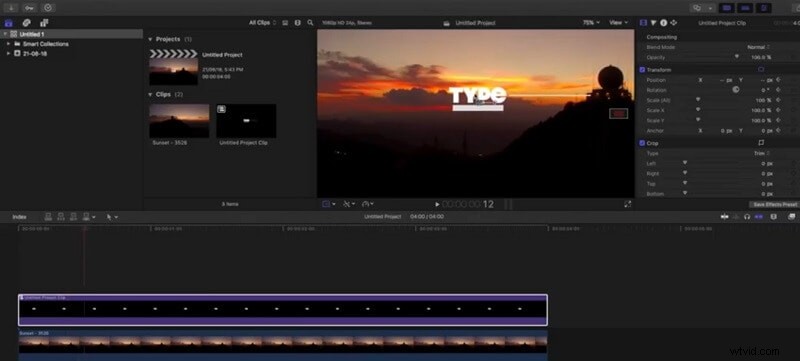
Task: Add keyframe for Position parameter
Action: tap(779, 80)
